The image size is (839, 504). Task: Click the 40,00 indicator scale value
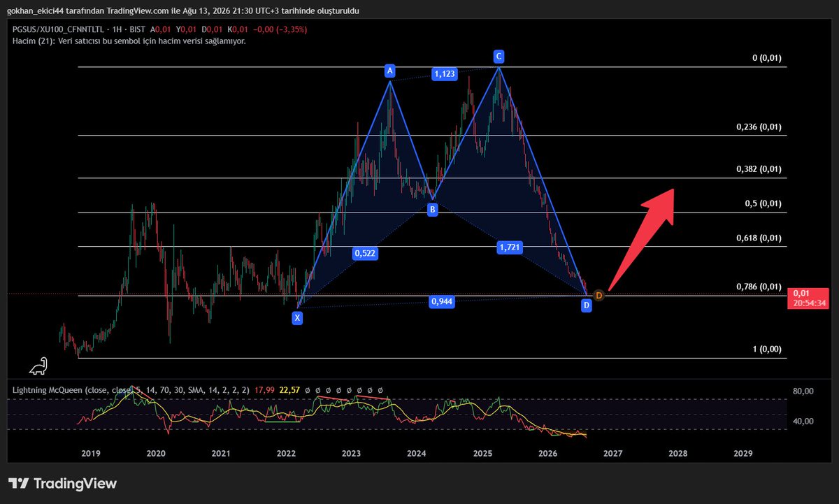coord(803,421)
